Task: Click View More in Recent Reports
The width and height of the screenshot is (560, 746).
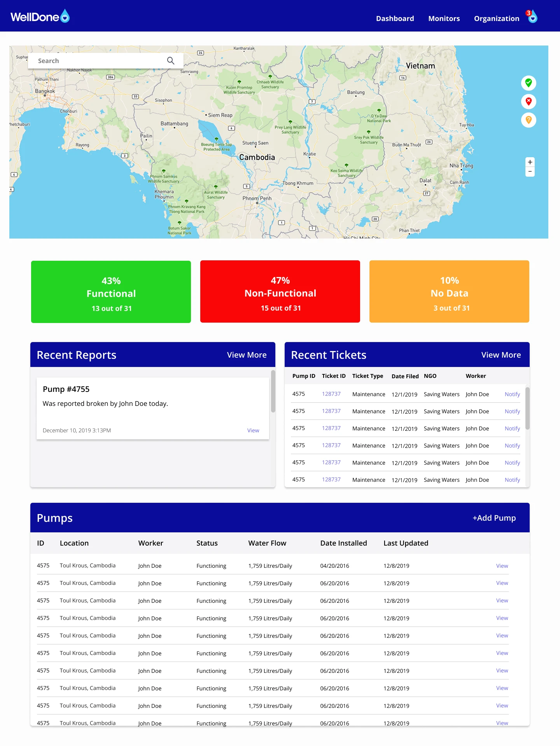Action: (x=247, y=355)
